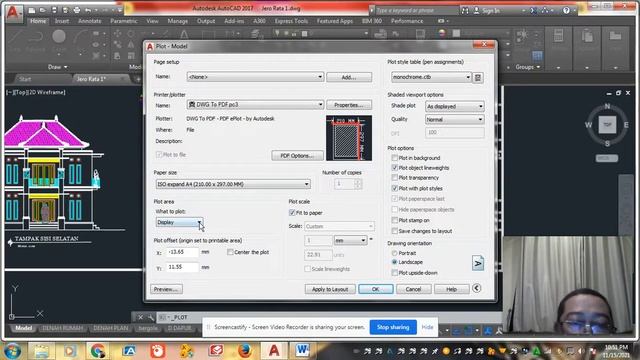Open Page setup Name dropdown
Image resolution: width=640 pixels, height=360 pixels.
[255, 77]
